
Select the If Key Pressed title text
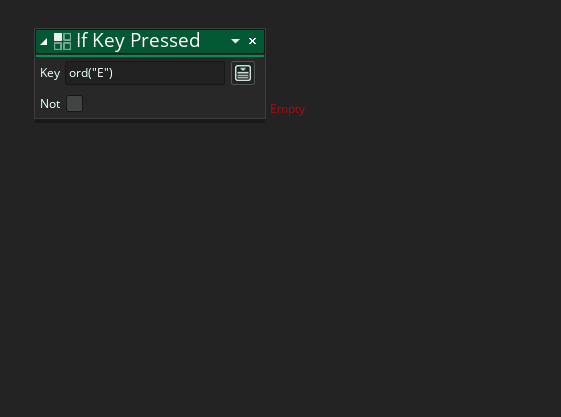point(138,40)
